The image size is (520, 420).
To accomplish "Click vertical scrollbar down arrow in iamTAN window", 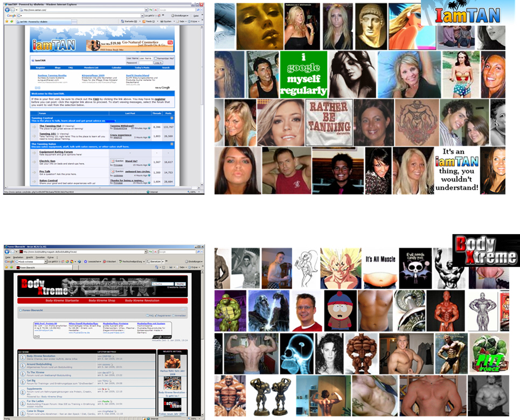I will coord(202,184).
